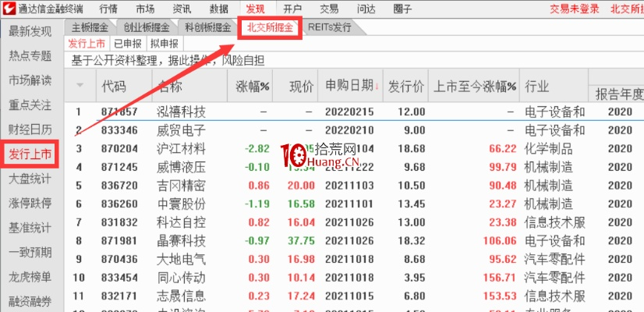644x312 pixels.
Task: Open the 行情 menu
Action: click(109, 9)
